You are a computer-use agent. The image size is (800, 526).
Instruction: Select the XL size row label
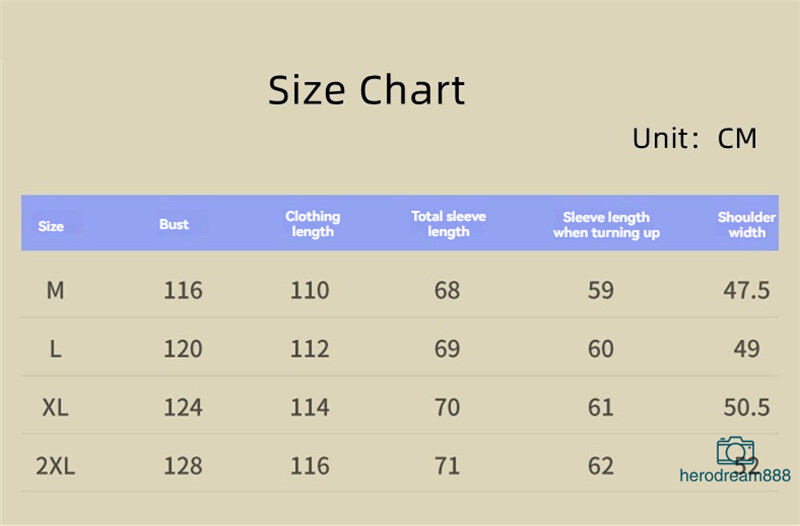coord(55,407)
